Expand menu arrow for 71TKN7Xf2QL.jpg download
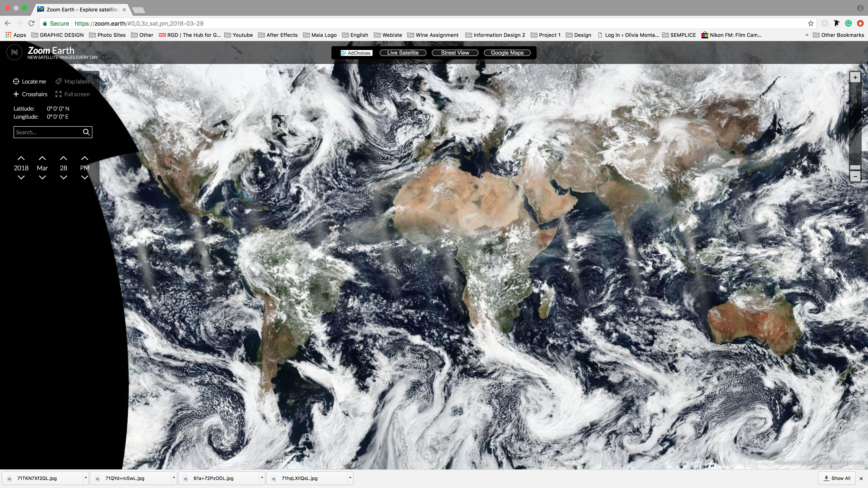The width and height of the screenshot is (868, 488). tap(86, 478)
